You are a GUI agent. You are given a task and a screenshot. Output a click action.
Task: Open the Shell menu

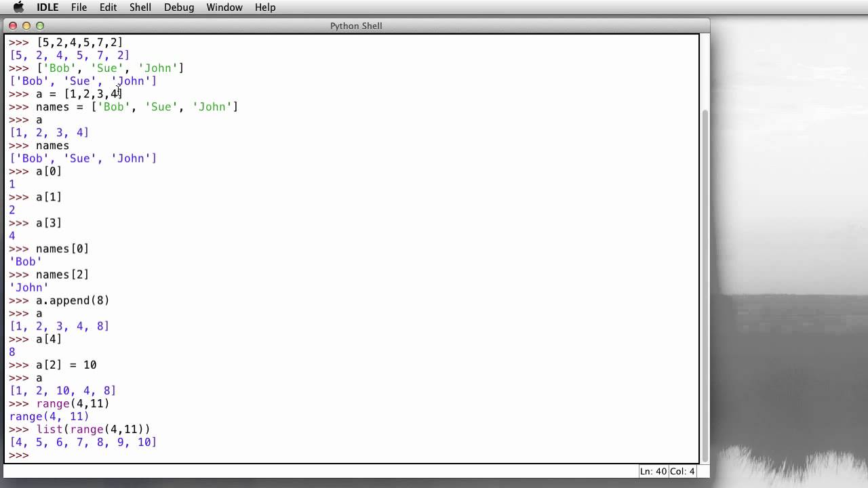tap(140, 7)
